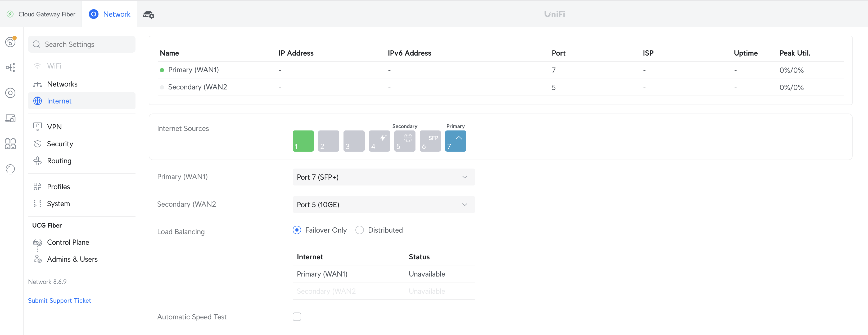Image resolution: width=868 pixels, height=335 pixels.
Task: Click the Internet globe icon
Action: pos(37,101)
